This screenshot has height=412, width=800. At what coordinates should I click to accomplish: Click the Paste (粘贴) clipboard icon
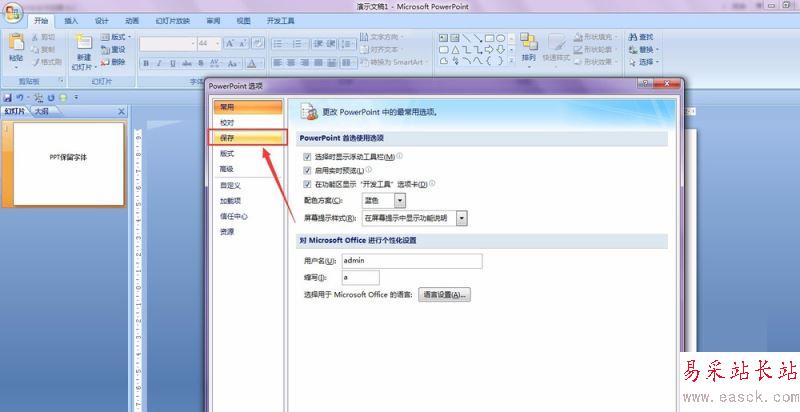tap(16, 42)
